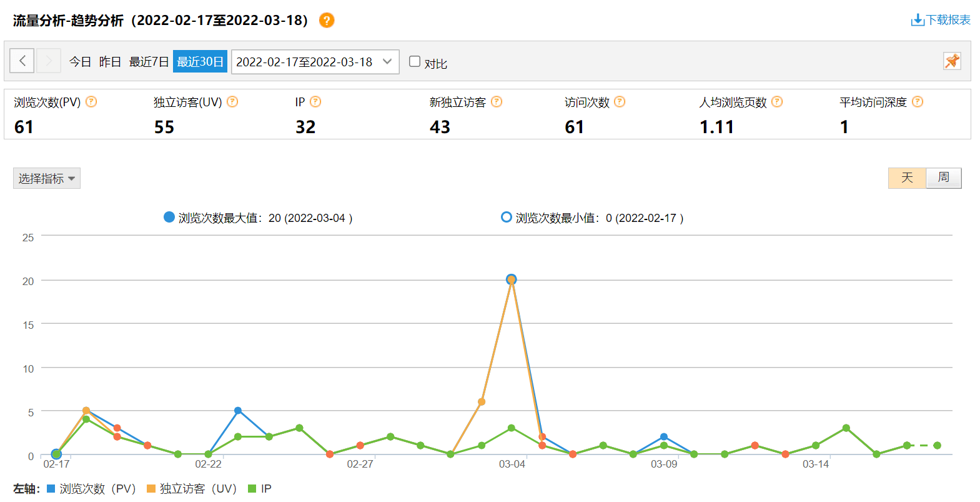Click the 03-04 peak data point
Screen dimensions: 980x502
coord(512,279)
